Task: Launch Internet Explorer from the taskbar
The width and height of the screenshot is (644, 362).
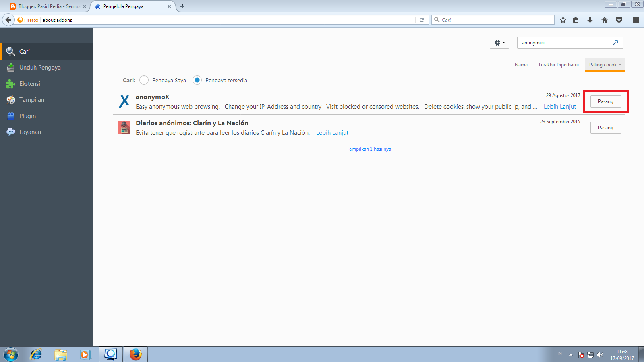Action: [36, 355]
